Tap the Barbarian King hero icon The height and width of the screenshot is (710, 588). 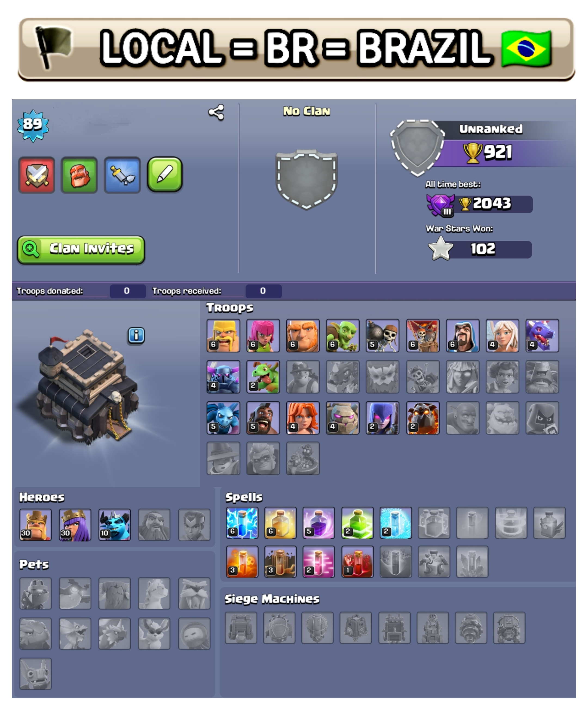point(35,525)
